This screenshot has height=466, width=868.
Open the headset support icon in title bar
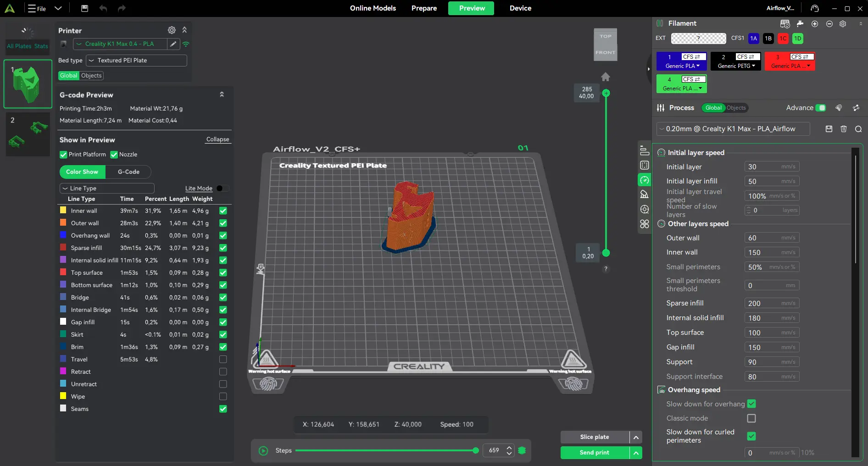tap(815, 8)
